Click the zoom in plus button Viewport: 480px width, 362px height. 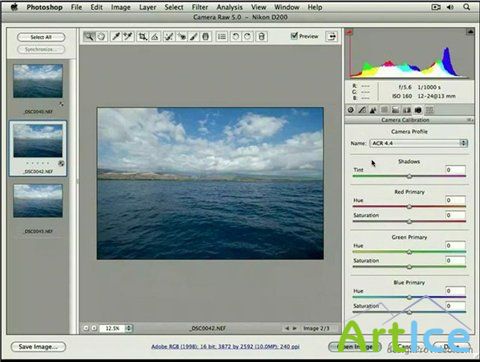click(94, 328)
